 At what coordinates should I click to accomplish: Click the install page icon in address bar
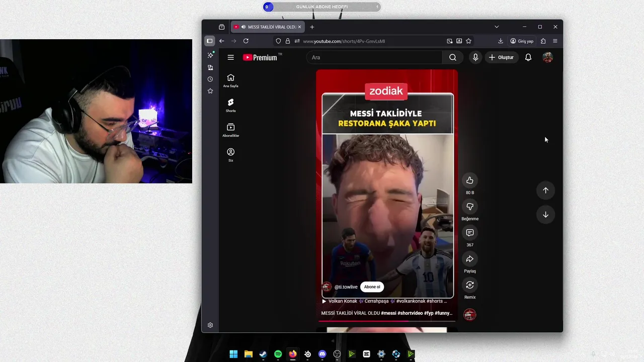pos(459,41)
